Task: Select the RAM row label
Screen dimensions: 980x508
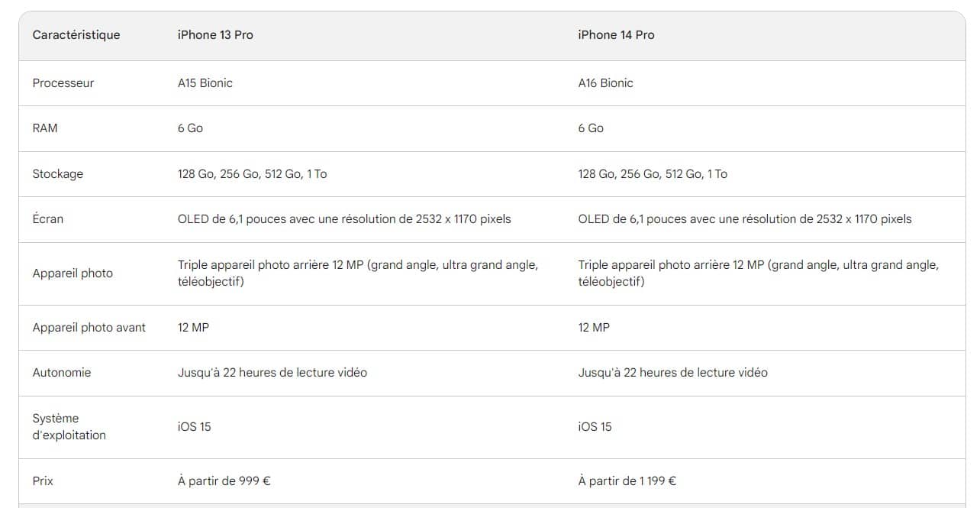Action: pos(45,128)
